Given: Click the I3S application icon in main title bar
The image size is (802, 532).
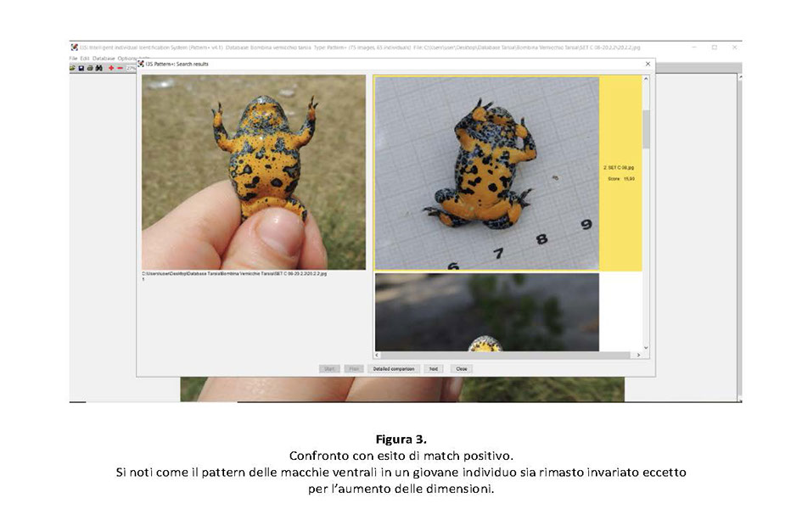Looking at the screenshot, I should coord(74,48).
